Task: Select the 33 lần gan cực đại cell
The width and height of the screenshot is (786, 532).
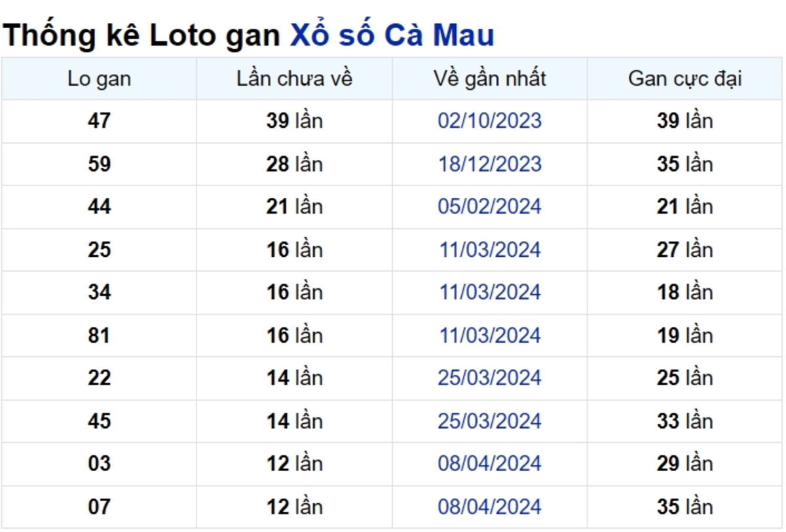Action: coord(685,421)
